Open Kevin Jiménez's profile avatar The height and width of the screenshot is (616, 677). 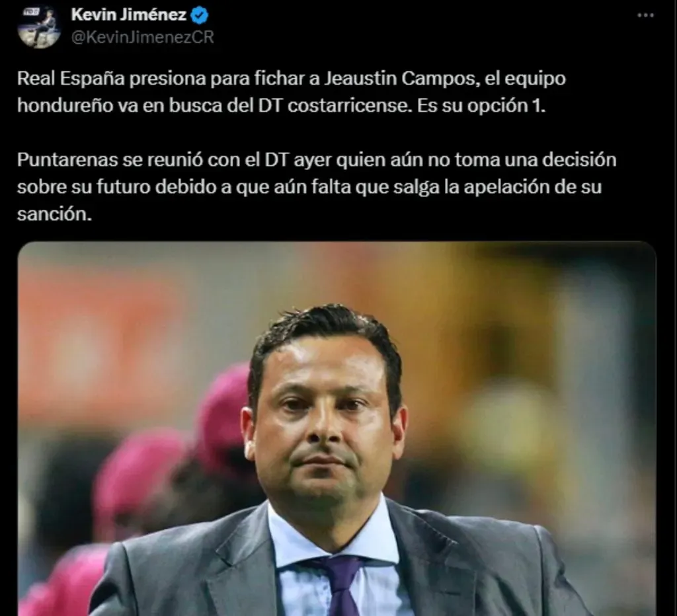tap(39, 26)
